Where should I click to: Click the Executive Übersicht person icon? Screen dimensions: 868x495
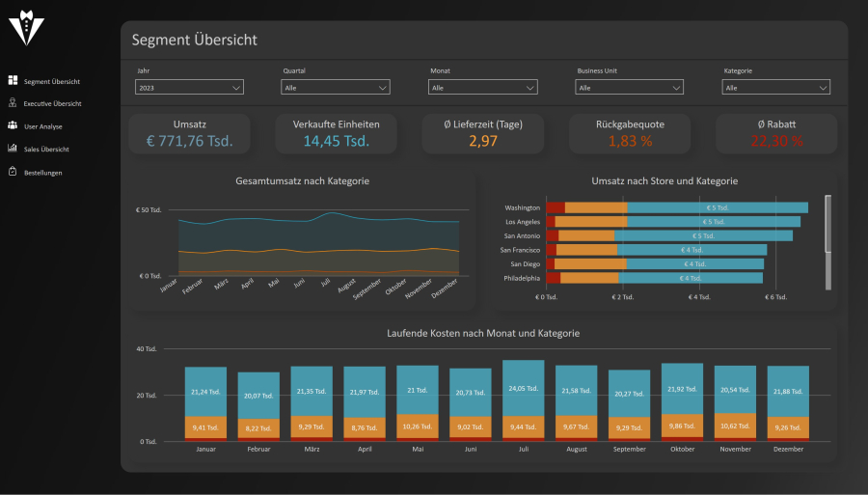tap(13, 103)
